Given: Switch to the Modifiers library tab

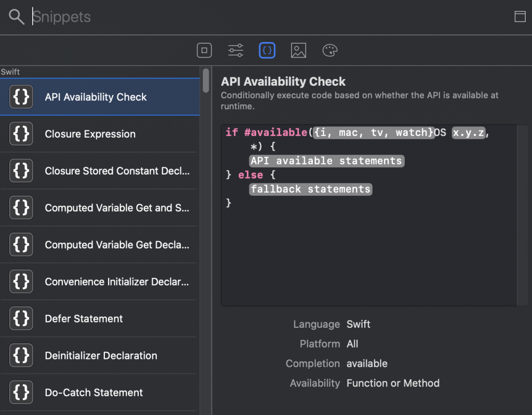Looking at the screenshot, I should coord(235,50).
